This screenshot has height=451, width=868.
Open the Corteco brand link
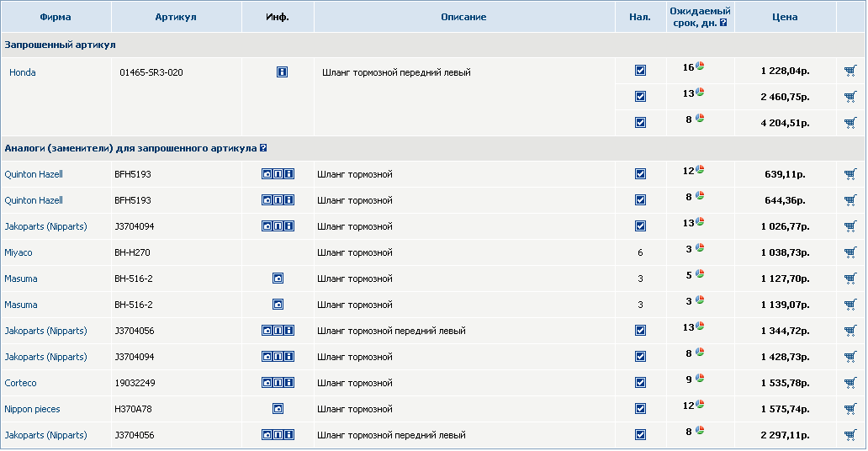[x=20, y=383]
